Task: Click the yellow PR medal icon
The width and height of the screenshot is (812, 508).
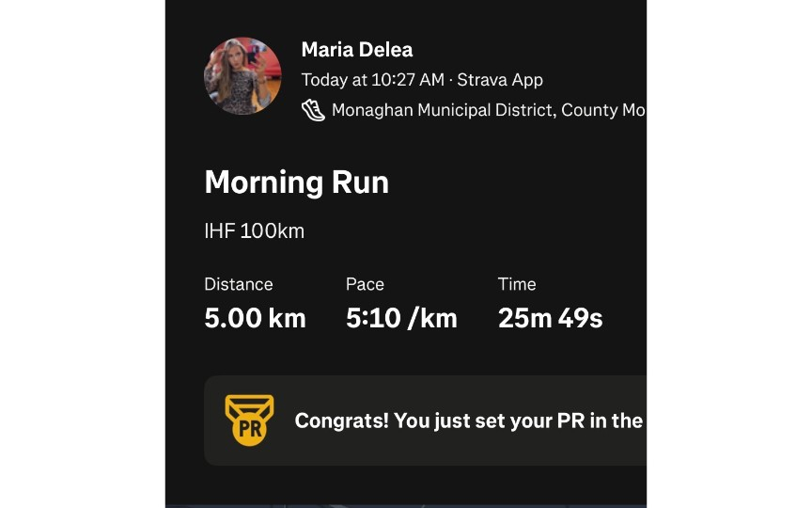Action: pos(249,420)
